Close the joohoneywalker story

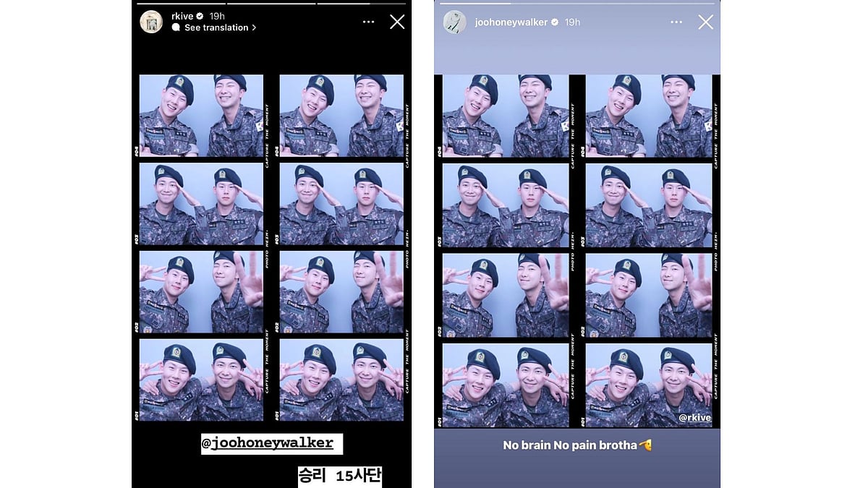705,22
